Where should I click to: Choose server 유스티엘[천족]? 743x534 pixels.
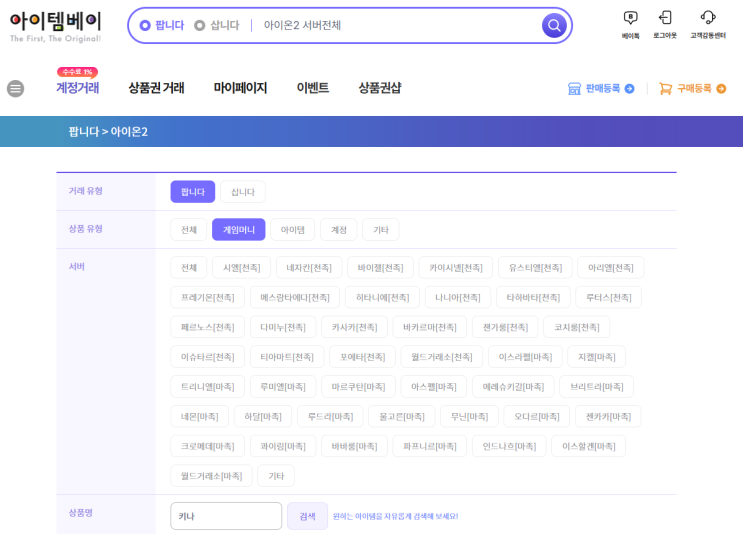(535, 268)
